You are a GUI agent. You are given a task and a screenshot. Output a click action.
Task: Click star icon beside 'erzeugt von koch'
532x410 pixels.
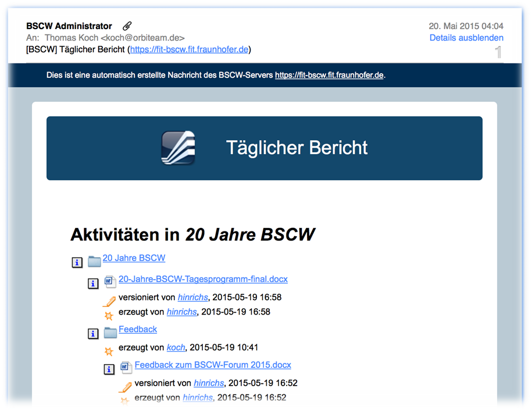109,351
